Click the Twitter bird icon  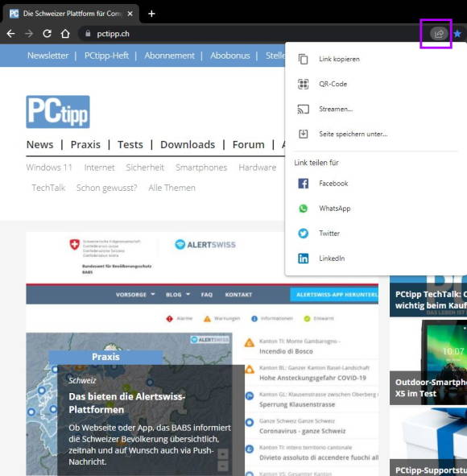[303, 233]
